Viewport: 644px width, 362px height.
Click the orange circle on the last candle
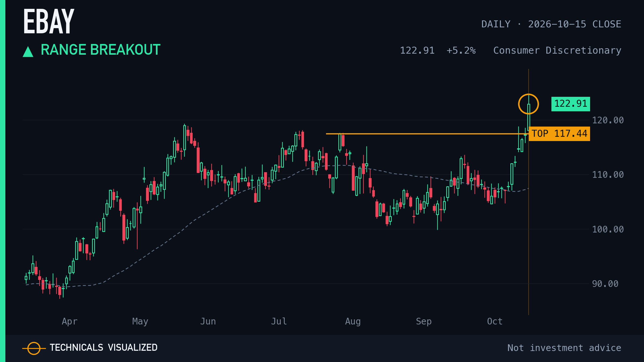pos(528,104)
